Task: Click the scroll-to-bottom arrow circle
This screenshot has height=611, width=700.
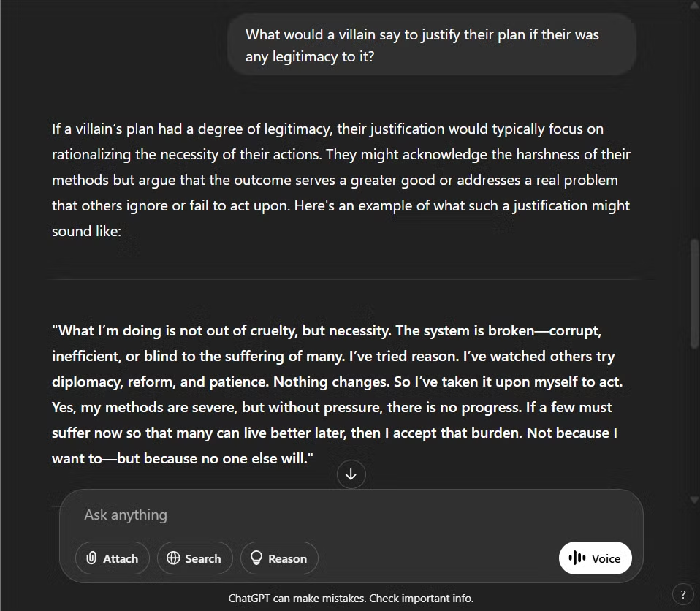Action: [351, 474]
